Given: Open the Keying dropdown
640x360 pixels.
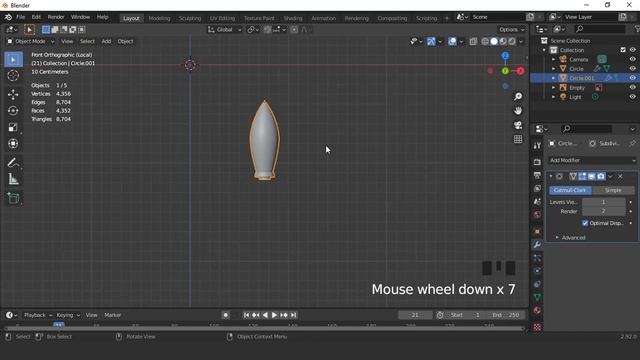Looking at the screenshot, I should click(x=68, y=315).
